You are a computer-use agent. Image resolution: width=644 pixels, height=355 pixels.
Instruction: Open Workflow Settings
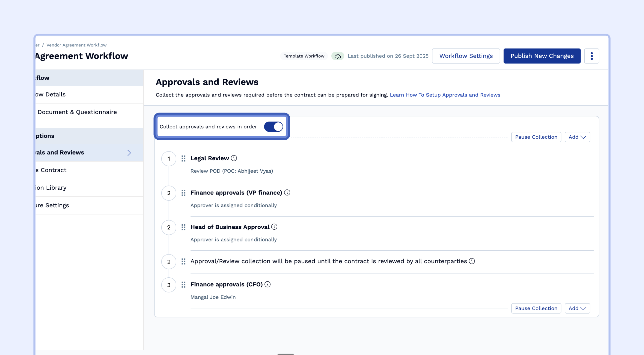point(466,56)
